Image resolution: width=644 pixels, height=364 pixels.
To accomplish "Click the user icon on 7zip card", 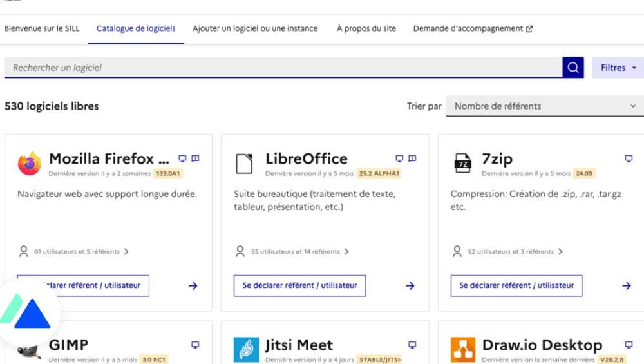I will (457, 251).
